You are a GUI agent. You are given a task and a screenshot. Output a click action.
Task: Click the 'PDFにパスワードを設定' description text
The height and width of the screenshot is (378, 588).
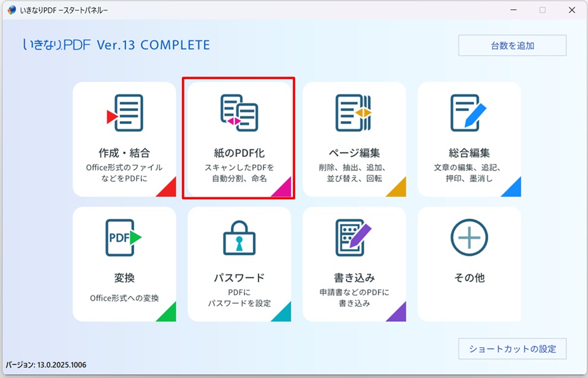239,298
